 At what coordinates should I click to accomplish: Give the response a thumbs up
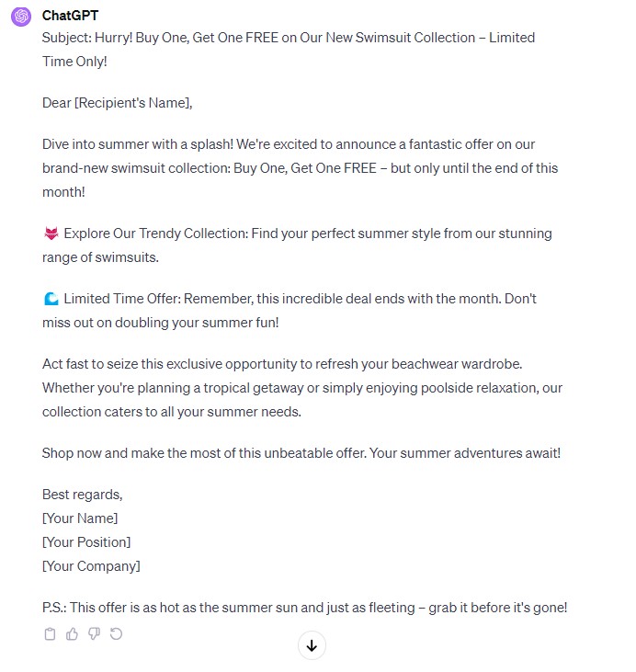tap(72, 634)
